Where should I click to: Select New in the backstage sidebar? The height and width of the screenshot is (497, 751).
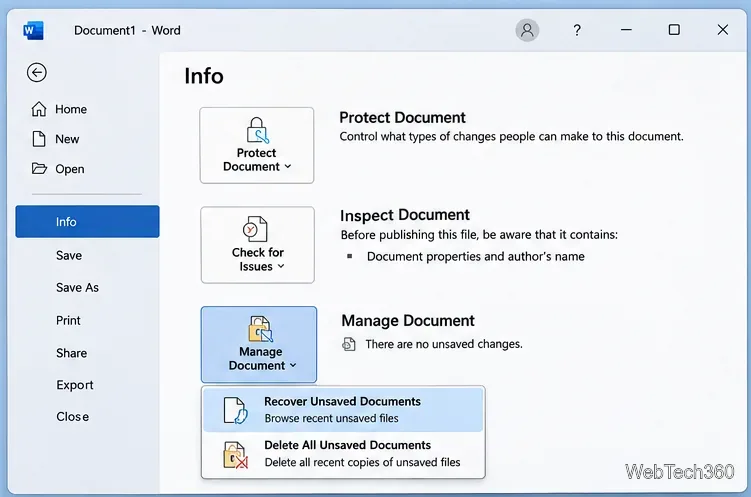pos(67,139)
